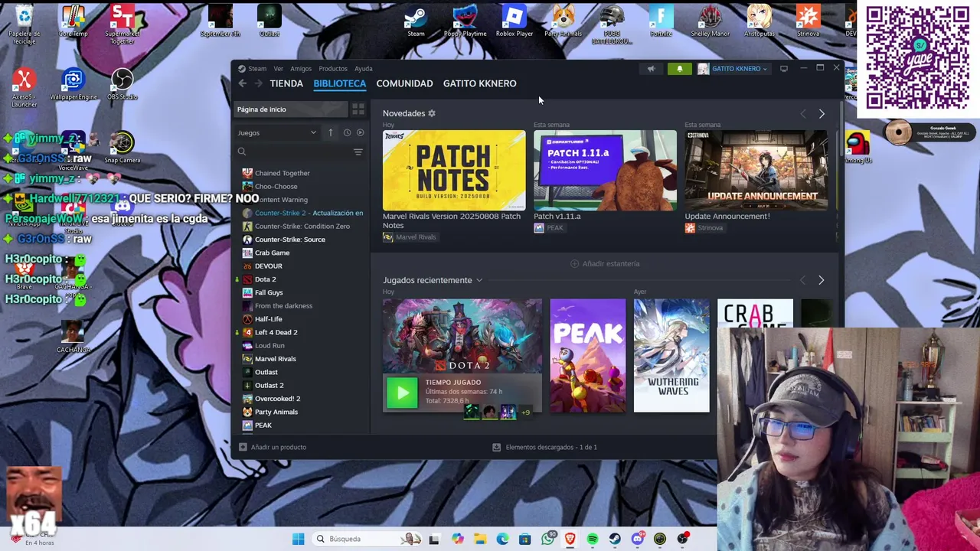The image size is (980, 551).
Task: Open Roblox Player desktop shortcut
Action: [x=514, y=21]
